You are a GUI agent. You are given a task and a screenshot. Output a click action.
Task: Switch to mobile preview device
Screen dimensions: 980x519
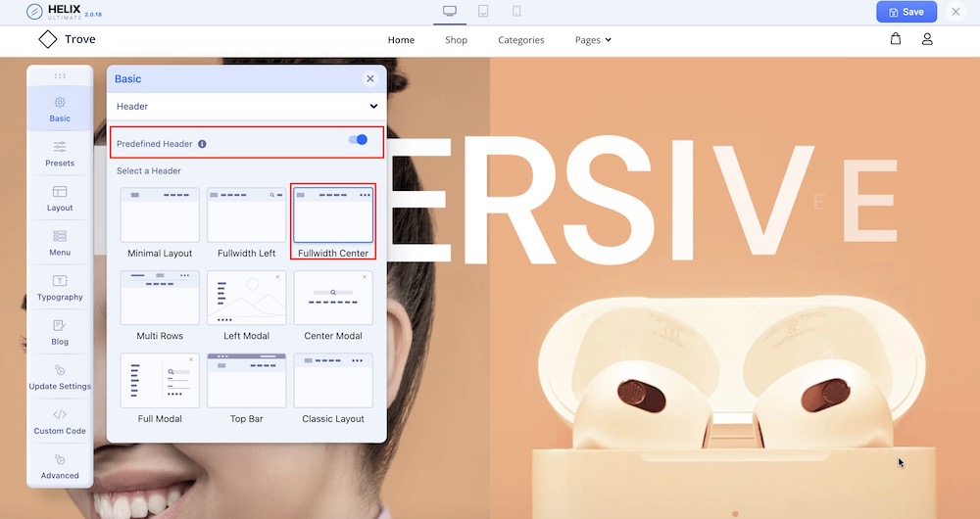pyautogui.click(x=516, y=11)
